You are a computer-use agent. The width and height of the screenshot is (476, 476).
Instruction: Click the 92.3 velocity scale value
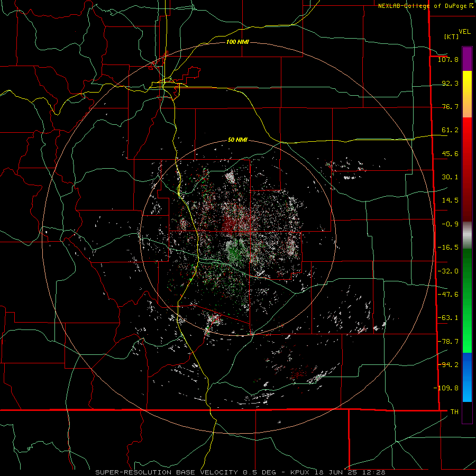[450, 83]
